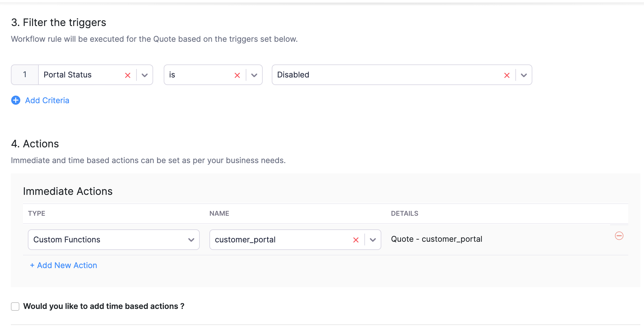
Task: Clear the 'is' comparator selection
Action: pyautogui.click(x=237, y=75)
